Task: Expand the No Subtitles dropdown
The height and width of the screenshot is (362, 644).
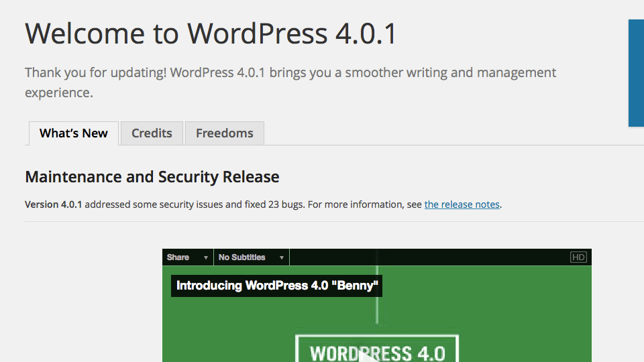Action: click(x=252, y=257)
